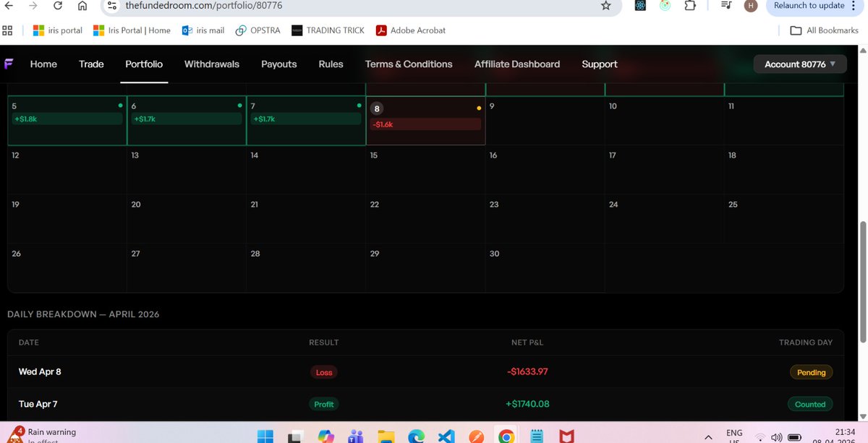Open Copilot from the taskbar

coord(325,436)
